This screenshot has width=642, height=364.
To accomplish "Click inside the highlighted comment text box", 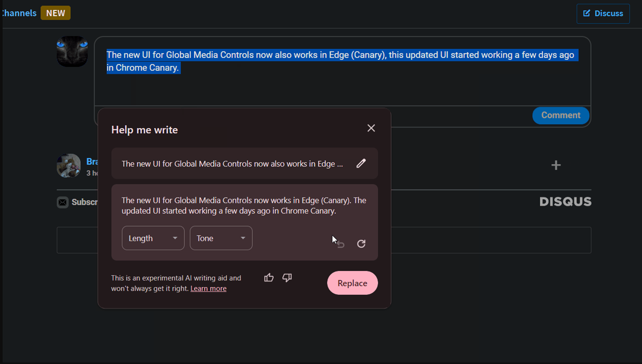I will click(x=342, y=85).
